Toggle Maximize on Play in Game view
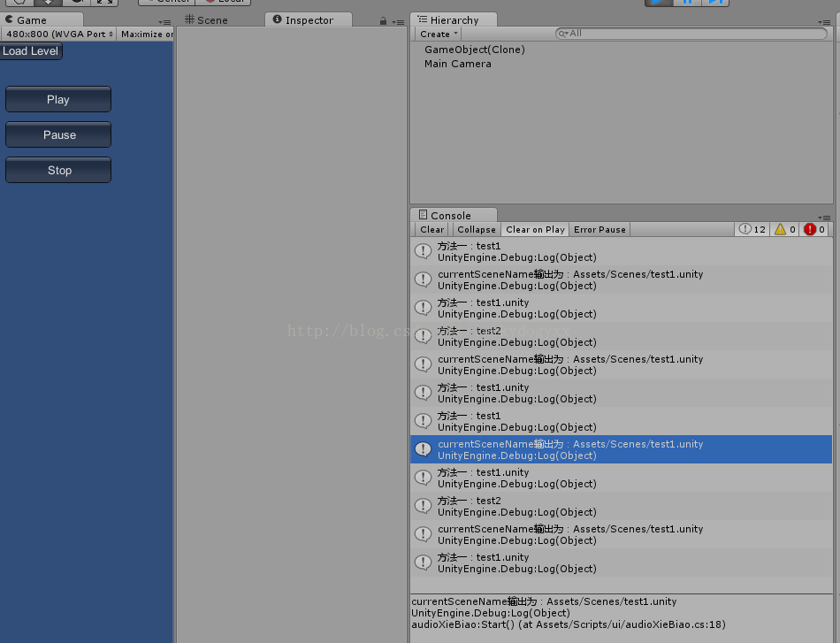This screenshot has height=643, width=840. [146, 34]
